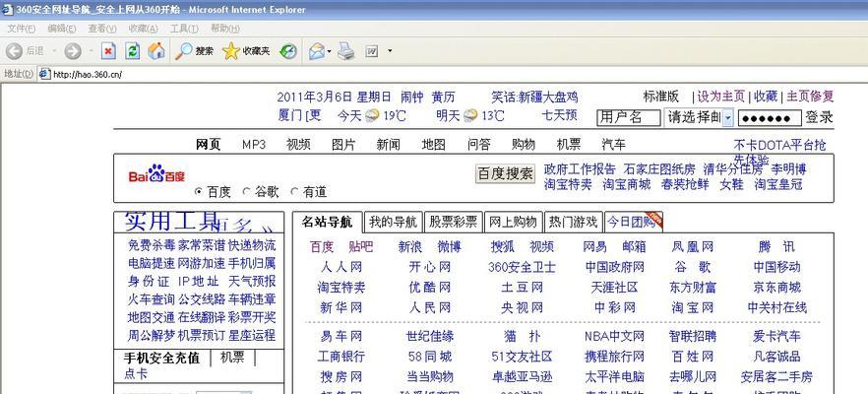The width and height of the screenshot is (868, 394).
Task: Click the 免费杀毒 tool link
Action: 152,245
